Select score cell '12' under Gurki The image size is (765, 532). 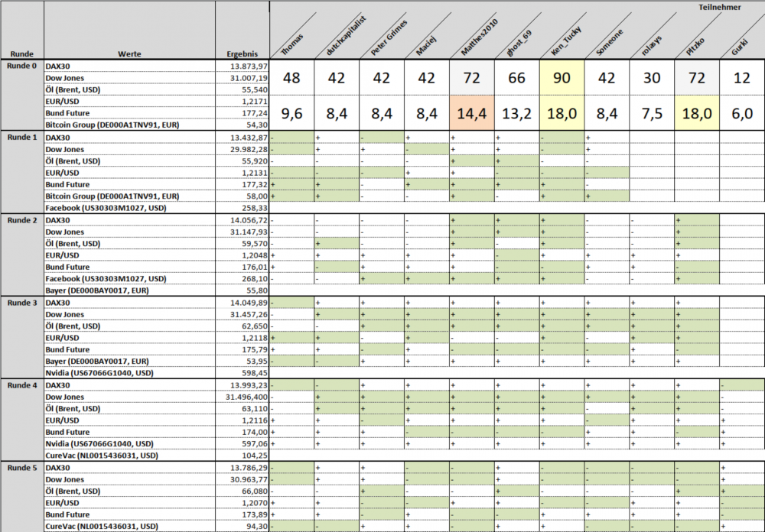click(742, 77)
